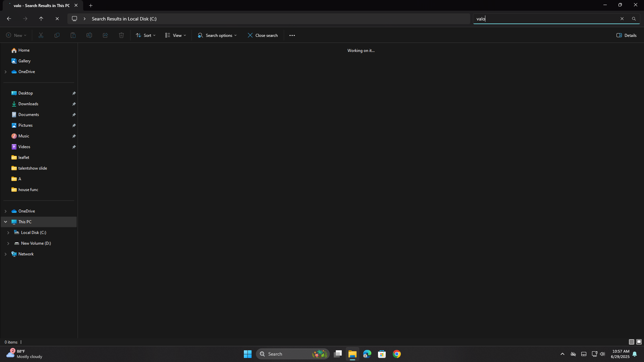644x362 pixels.
Task: Close the valo search tab
Action: [76, 5]
